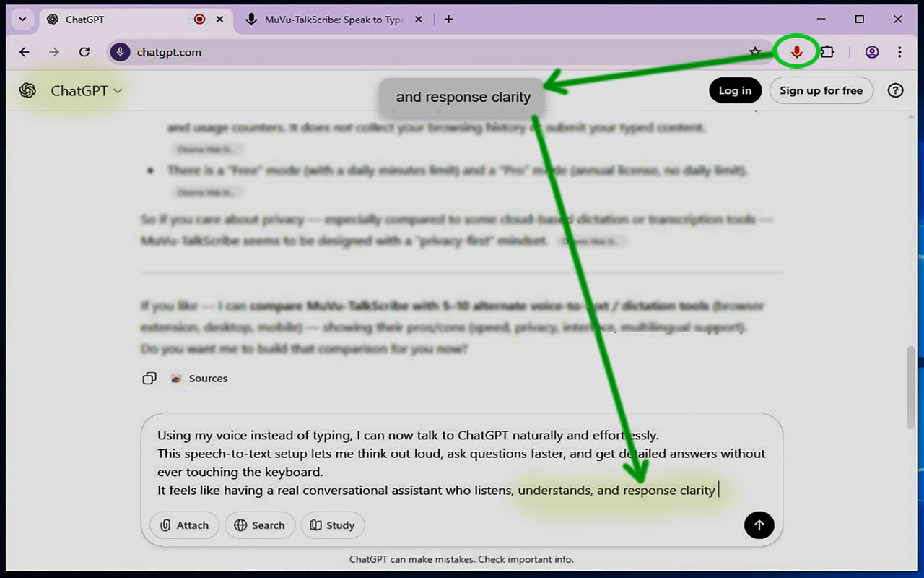
Task: Open the help question mark icon
Action: pyautogui.click(x=895, y=90)
